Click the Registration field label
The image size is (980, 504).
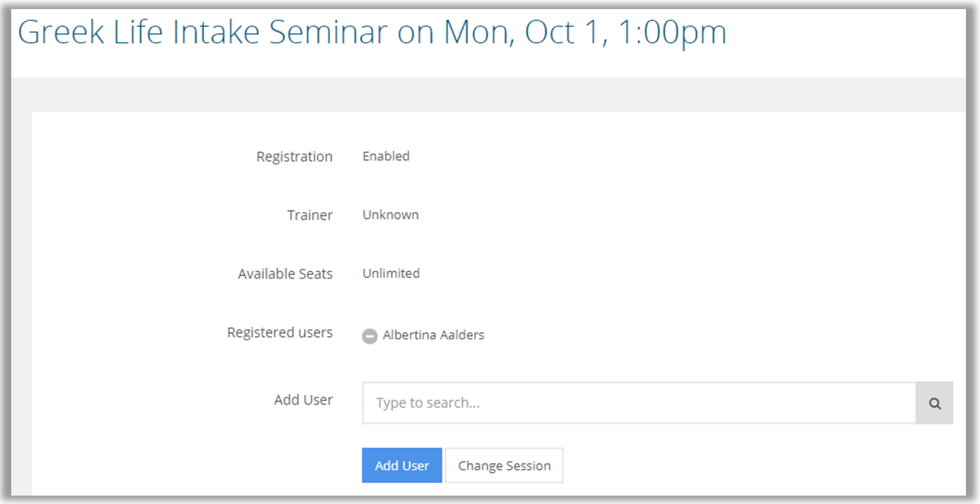click(294, 157)
